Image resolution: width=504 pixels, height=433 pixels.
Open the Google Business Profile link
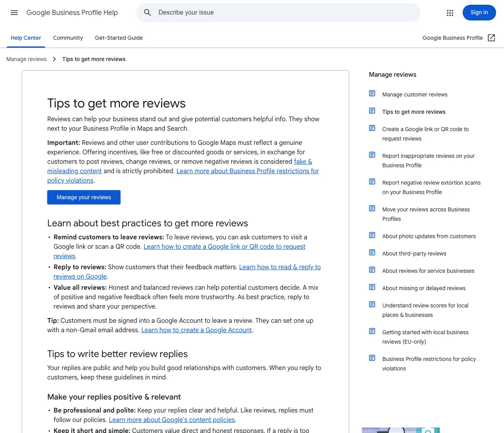coord(452,38)
